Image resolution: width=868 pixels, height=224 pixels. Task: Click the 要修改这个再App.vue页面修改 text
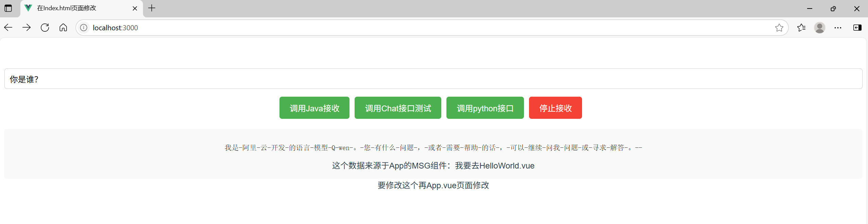(433, 185)
